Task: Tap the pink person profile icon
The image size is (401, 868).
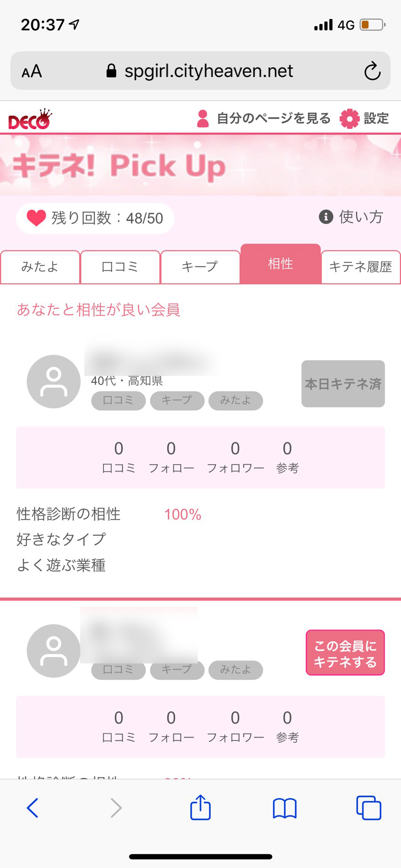Action: [203, 118]
